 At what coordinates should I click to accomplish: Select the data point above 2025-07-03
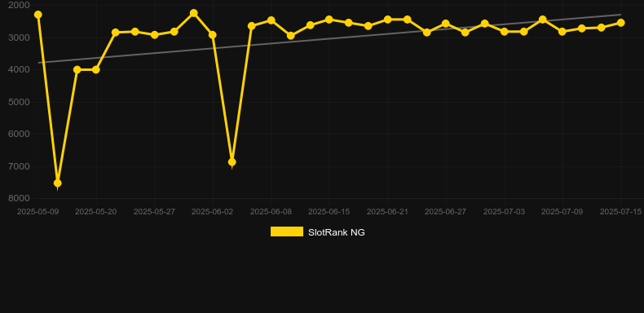[x=505, y=32]
